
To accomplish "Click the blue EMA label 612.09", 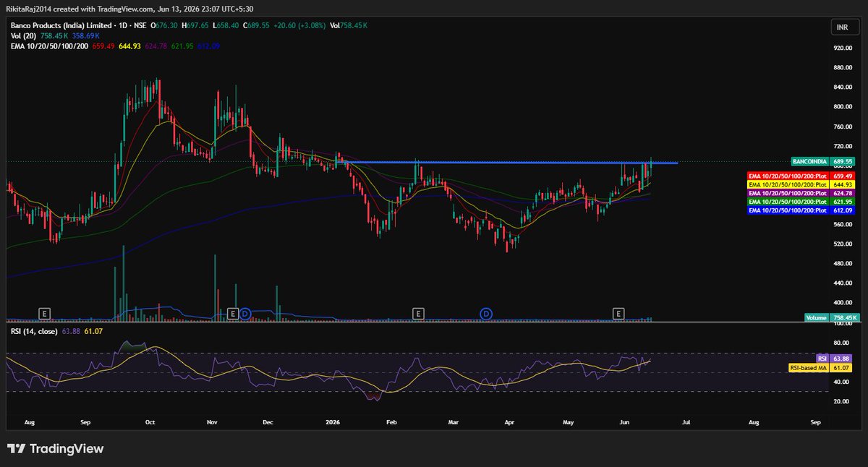I will [801, 210].
